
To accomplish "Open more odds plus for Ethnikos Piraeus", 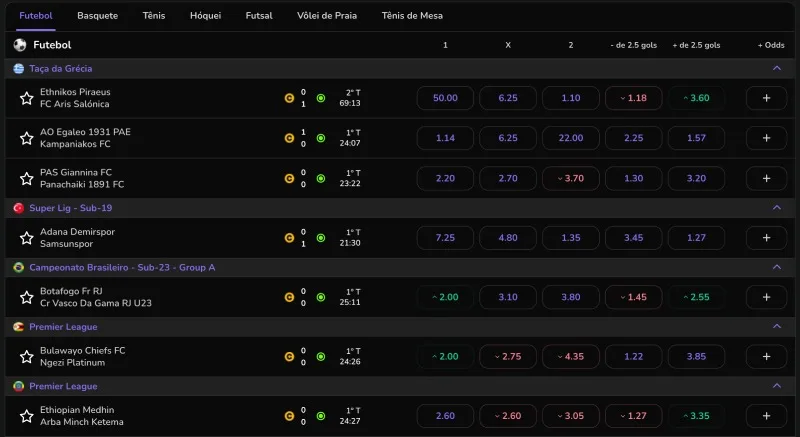I will tap(766, 98).
